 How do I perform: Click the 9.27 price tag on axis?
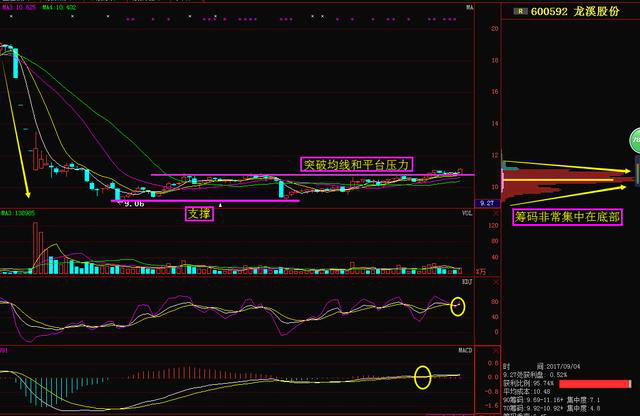coord(487,203)
